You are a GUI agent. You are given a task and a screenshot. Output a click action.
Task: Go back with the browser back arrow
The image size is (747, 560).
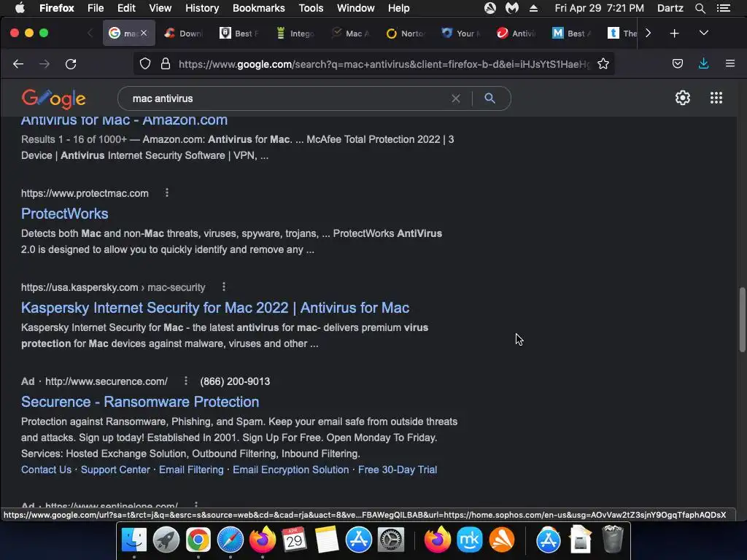[18, 64]
